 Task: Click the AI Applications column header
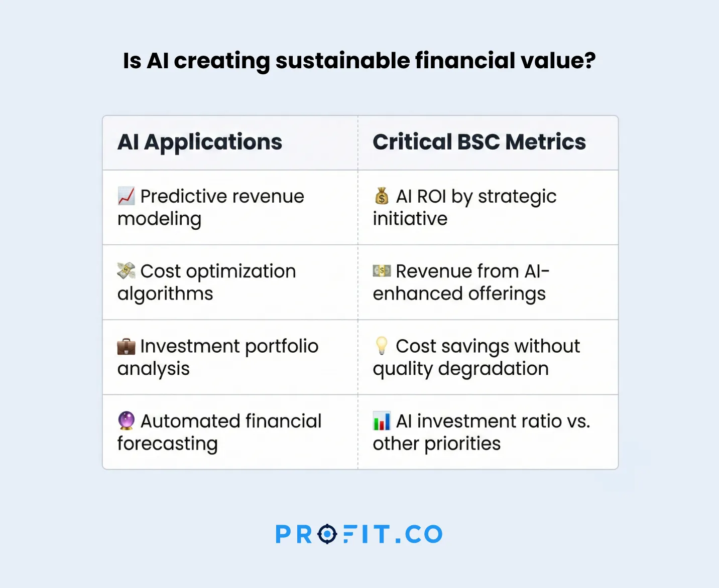point(200,142)
